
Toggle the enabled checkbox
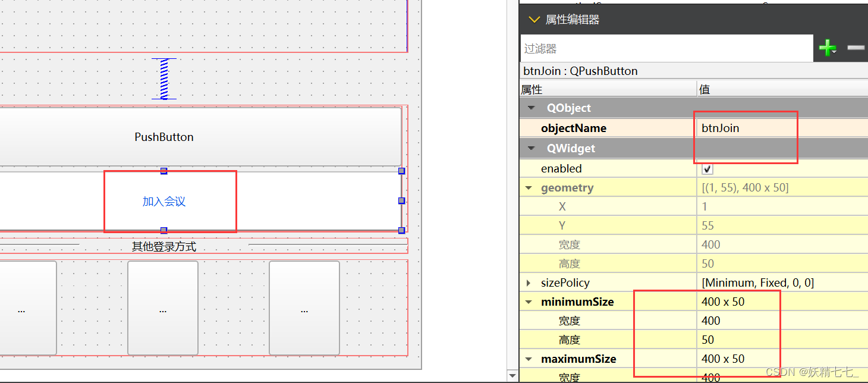point(707,169)
